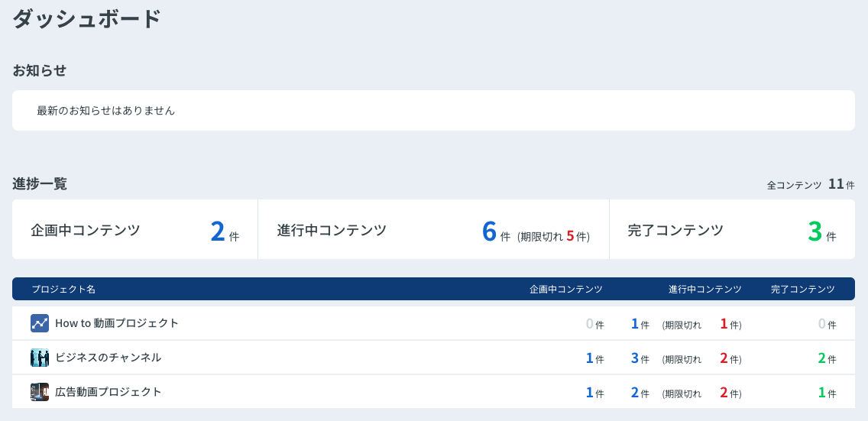Open the How to 動画プロジェクト link

(117, 323)
